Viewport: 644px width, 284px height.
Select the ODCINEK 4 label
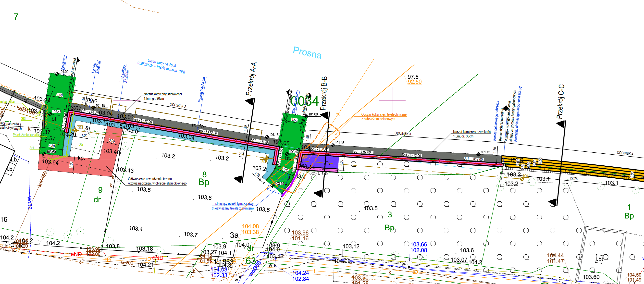(625, 153)
